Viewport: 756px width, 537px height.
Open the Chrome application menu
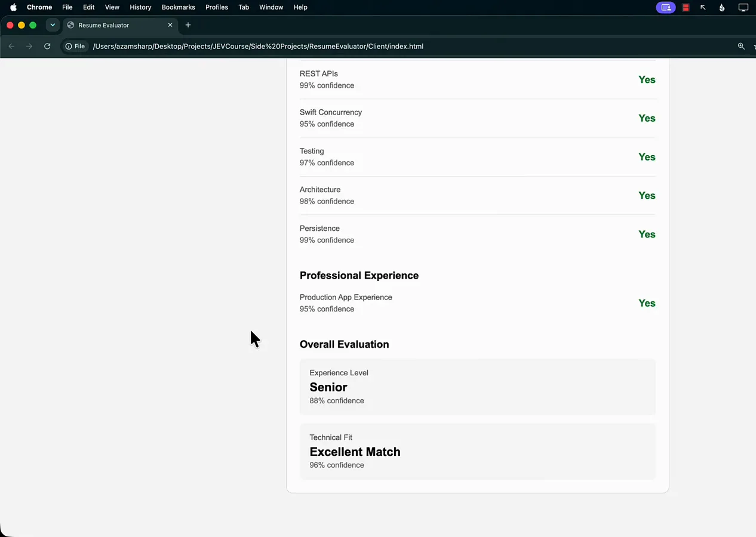39,7
